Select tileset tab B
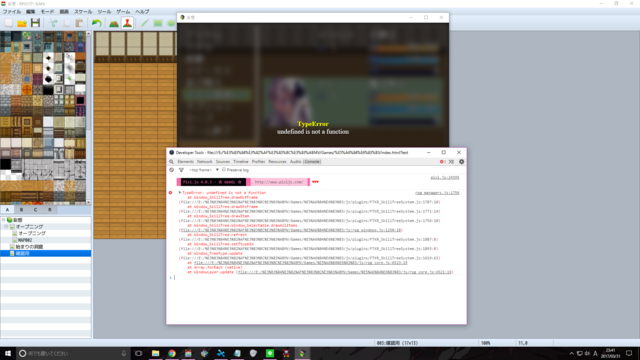 pyautogui.click(x=21, y=210)
